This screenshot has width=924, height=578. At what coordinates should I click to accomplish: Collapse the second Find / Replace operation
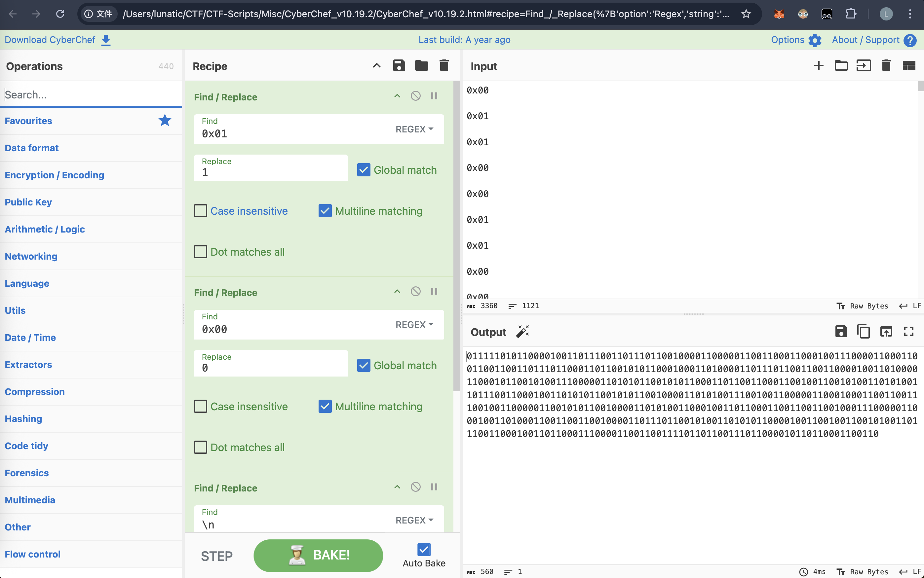(x=397, y=292)
